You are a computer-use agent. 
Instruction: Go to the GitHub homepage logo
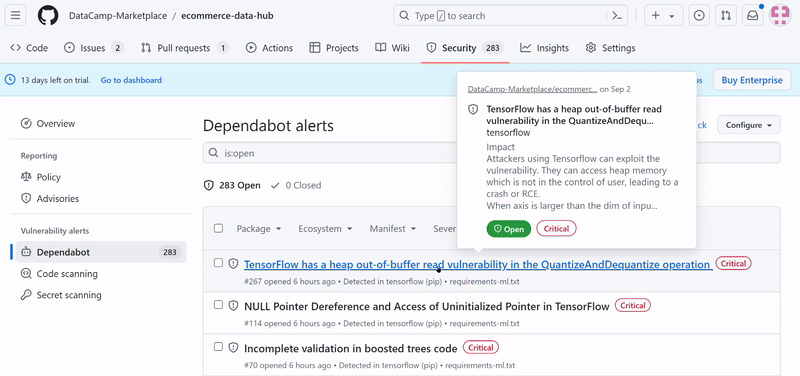coord(48,16)
